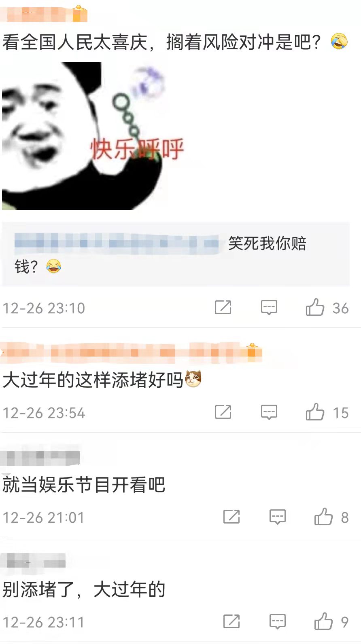
Task: Reply to the 12-26 23:11 comment
Action: click(x=278, y=621)
